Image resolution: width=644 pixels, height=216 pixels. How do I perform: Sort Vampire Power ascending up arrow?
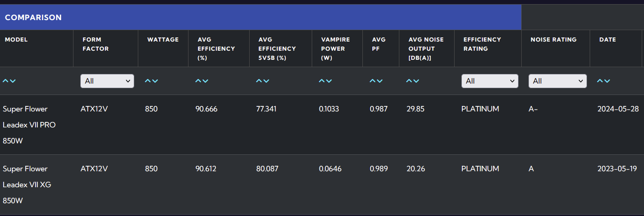tap(322, 81)
